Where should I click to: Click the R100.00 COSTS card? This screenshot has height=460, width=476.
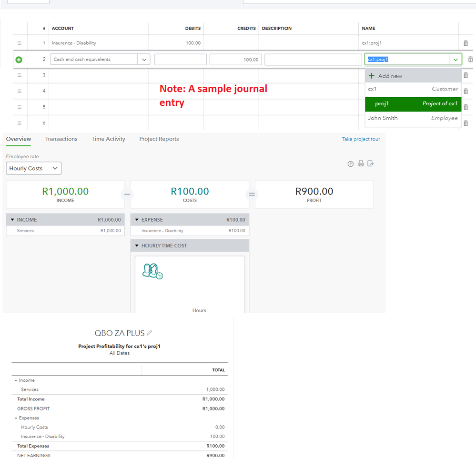click(x=190, y=194)
